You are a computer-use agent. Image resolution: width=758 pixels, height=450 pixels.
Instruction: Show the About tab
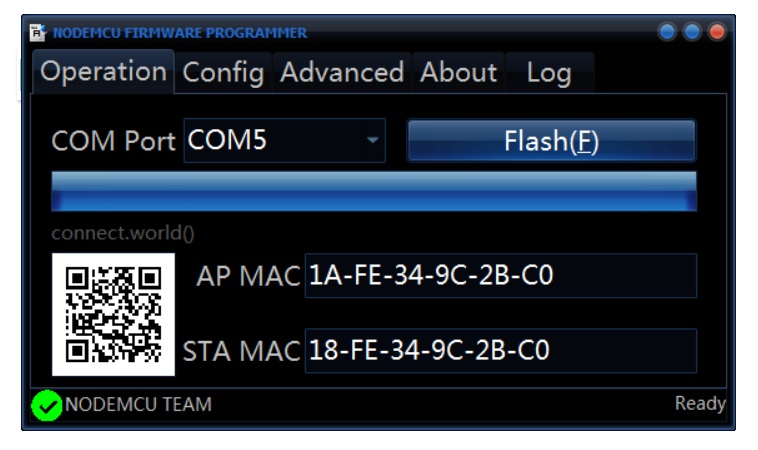(458, 73)
